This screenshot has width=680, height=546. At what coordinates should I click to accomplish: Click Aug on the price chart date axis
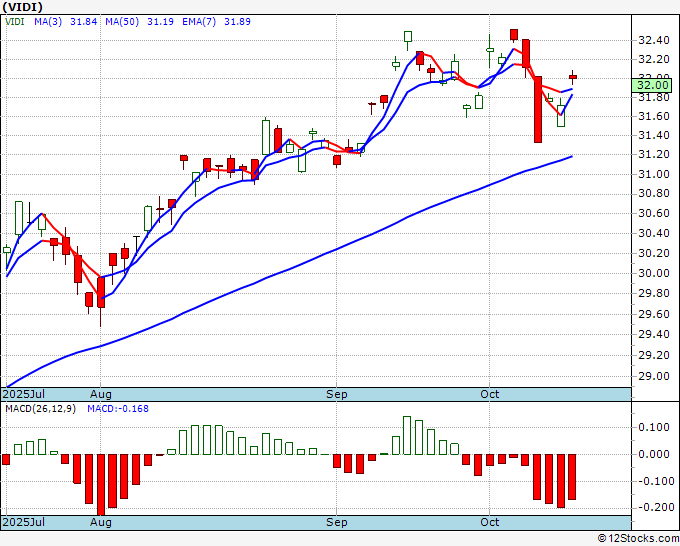tap(101, 394)
